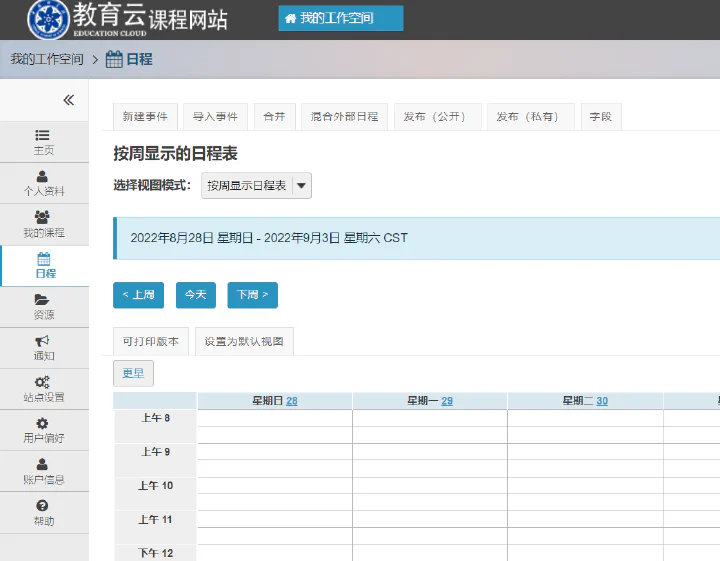
Task: Select the 发布（私有）tab
Action: [x=530, y=117]
